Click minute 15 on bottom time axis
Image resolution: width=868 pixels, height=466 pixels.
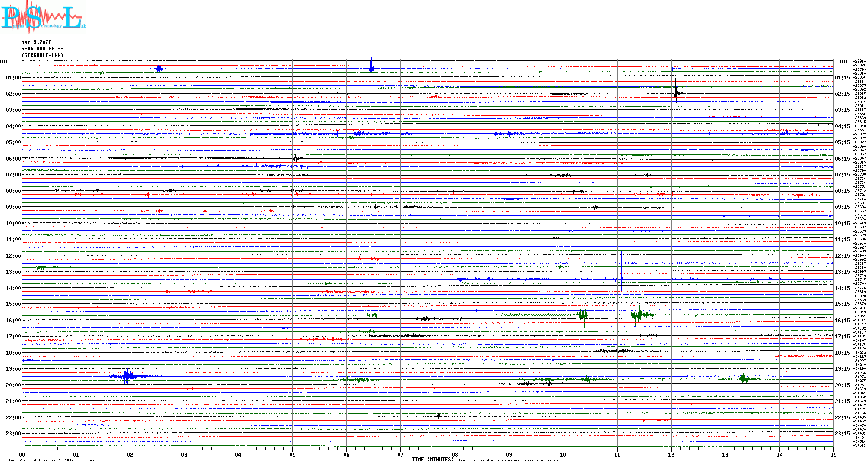coord(833,454)
